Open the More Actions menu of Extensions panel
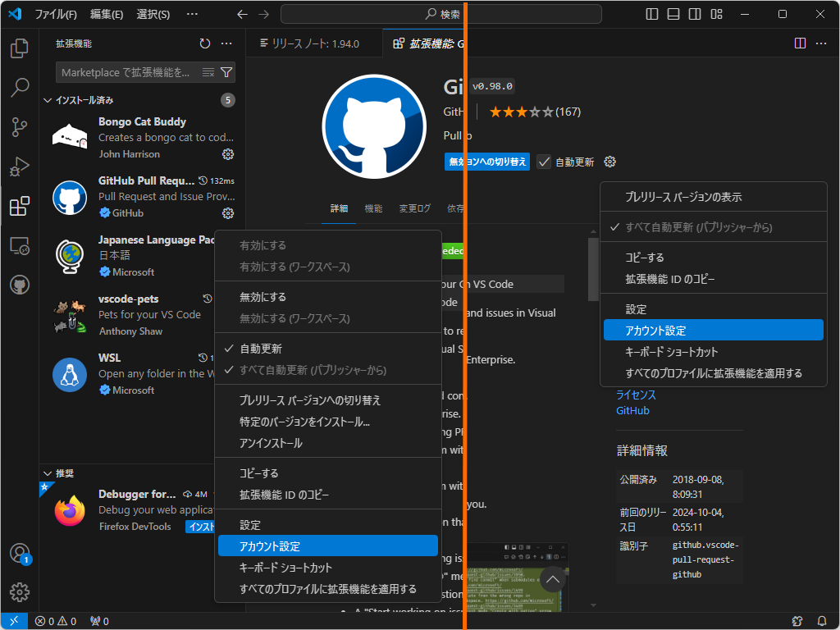Image resolution: width=840 pixels, height=630 pixels. coord(226,43)
